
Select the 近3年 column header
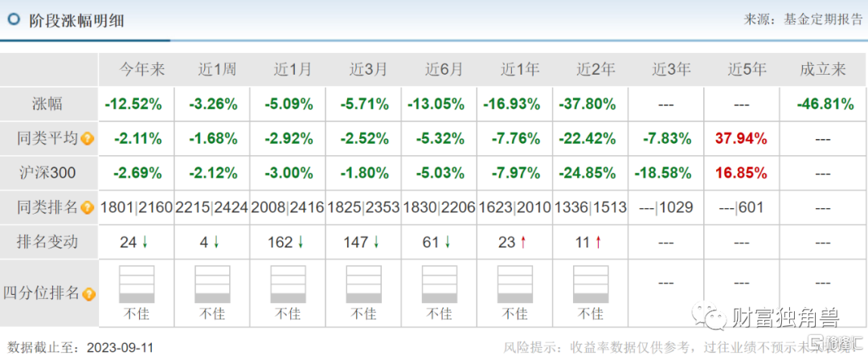[671, 70]
